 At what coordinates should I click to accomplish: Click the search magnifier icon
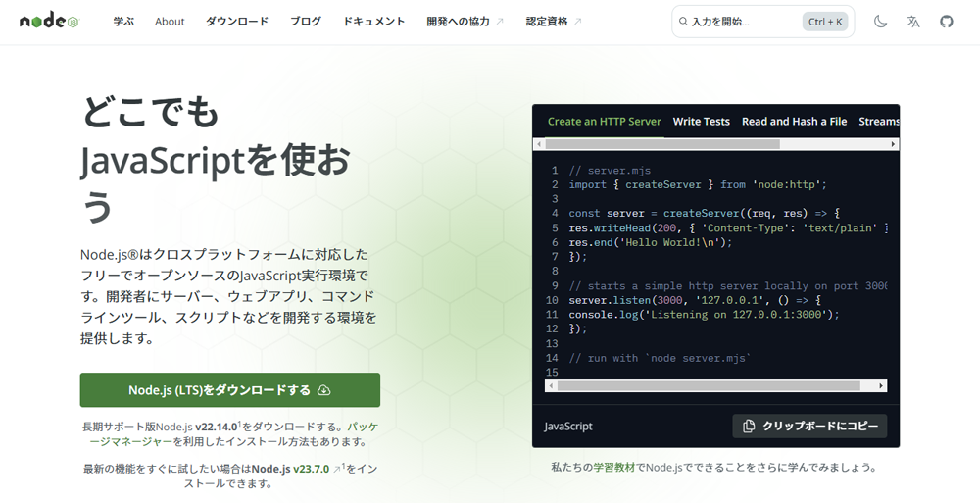coord(683,22)
